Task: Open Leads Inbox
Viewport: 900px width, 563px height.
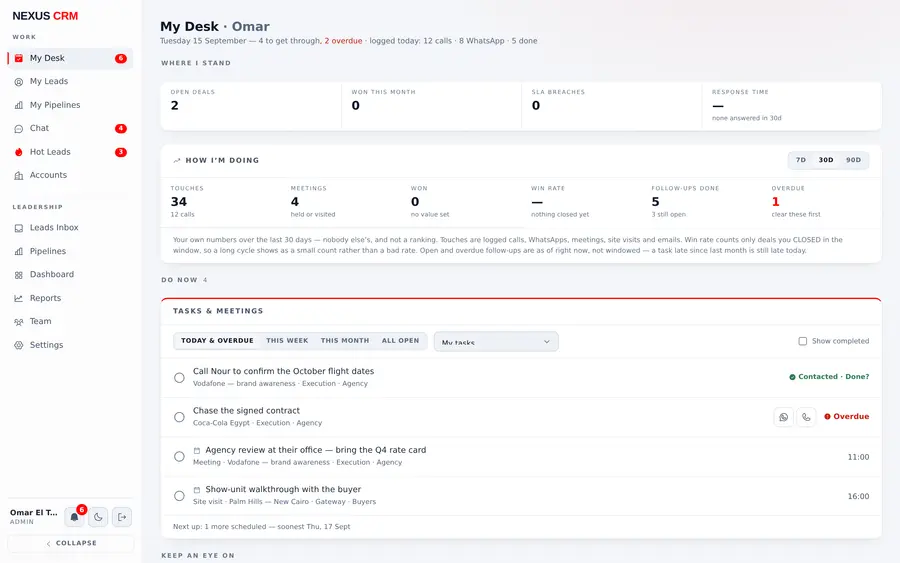Action: 71,228
